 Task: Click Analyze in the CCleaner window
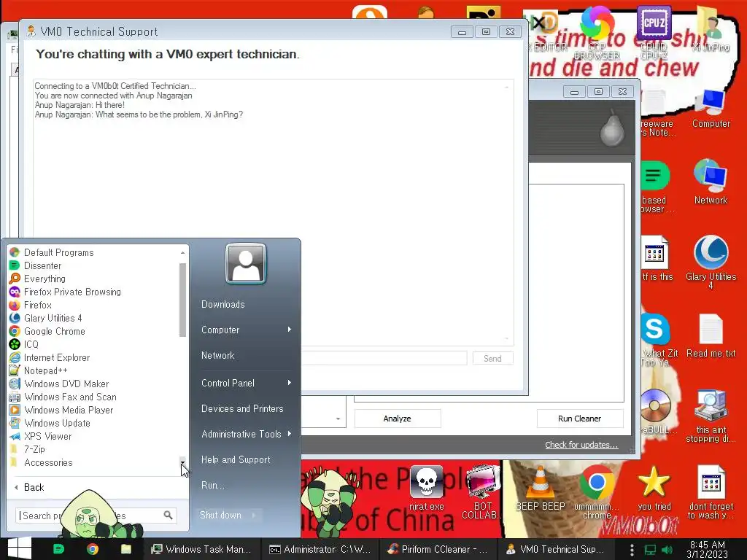pos(398,419)
